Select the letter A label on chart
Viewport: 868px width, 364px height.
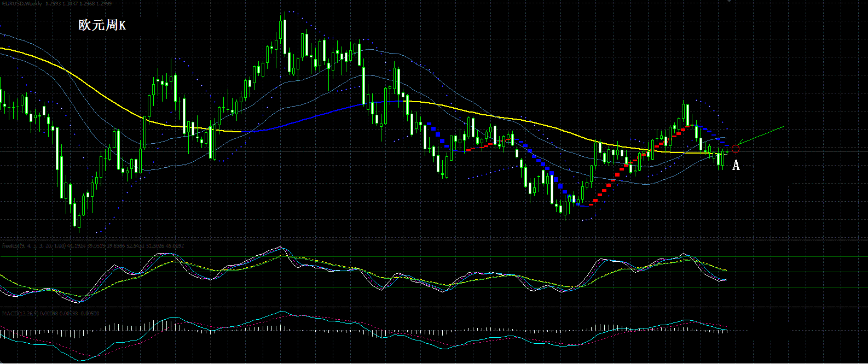coord(736,165)
